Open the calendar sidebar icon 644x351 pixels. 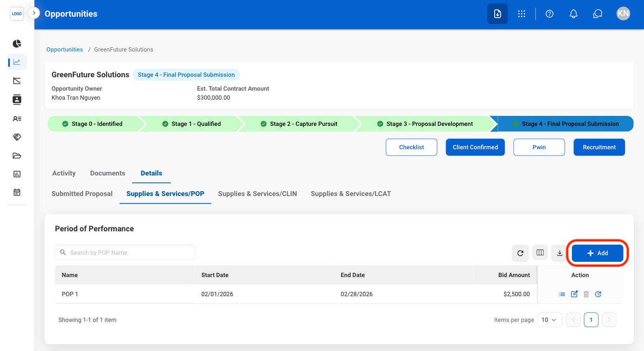click(x=17, y=193)
